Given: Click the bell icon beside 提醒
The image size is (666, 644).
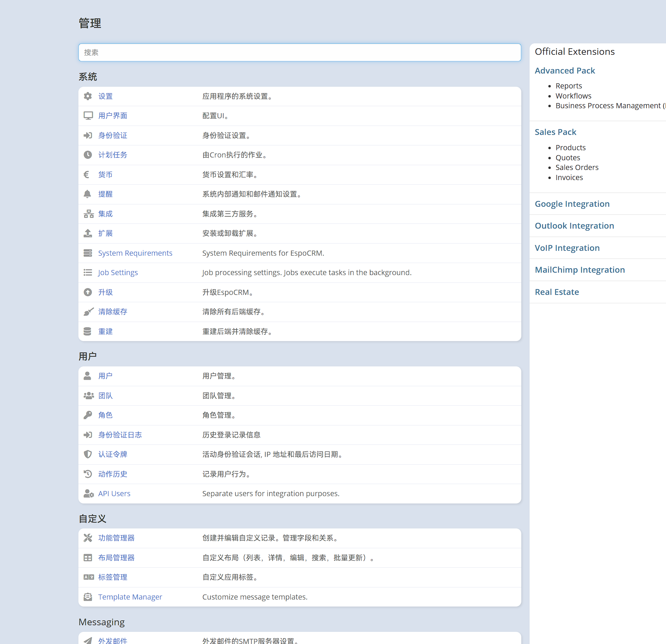Looking at the screenshot, I should [x=87, y=194].
